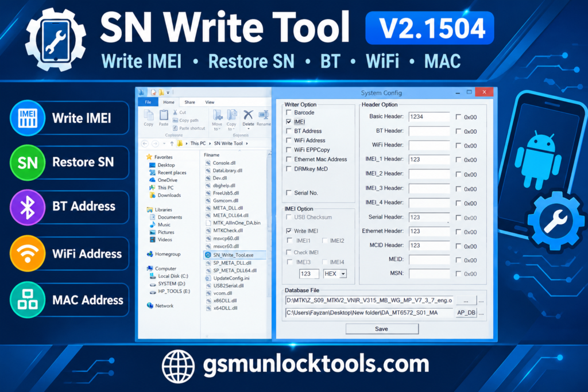Click the globe icon beside gsmunlocktools.com

tap(178, 366)
